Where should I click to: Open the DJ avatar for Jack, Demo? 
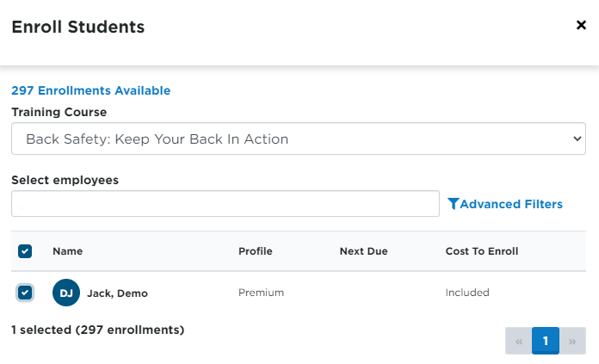(x=66, y=293)
